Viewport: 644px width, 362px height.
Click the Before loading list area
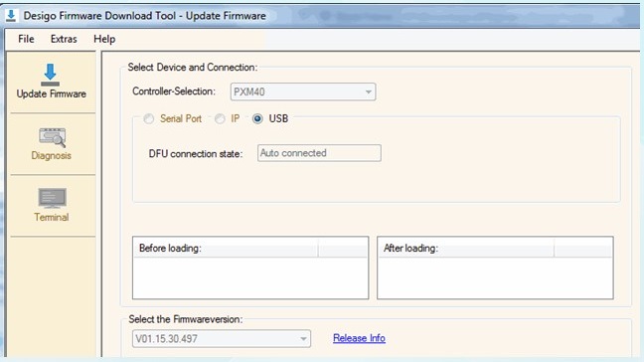click(250, 277)
